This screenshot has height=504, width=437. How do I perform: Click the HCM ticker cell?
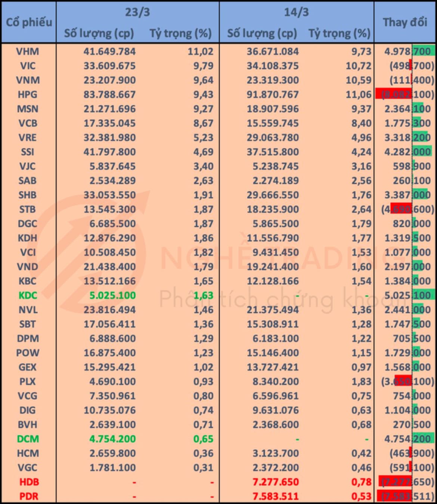point(28,453)
